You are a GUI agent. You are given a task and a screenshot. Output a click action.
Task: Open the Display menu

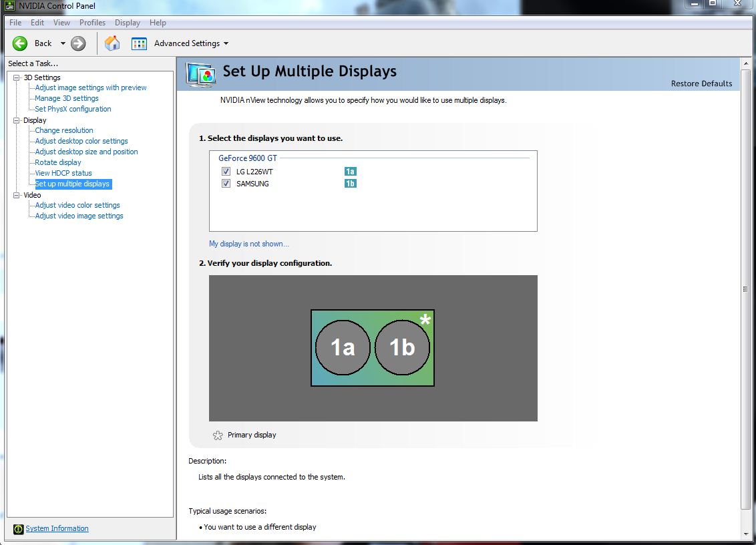tap(128, 23)
